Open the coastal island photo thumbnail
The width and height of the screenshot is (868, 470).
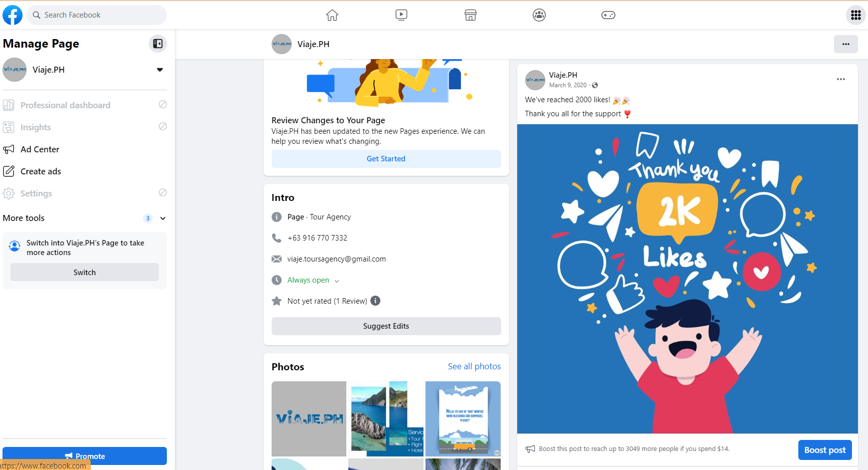click(386, 419)
